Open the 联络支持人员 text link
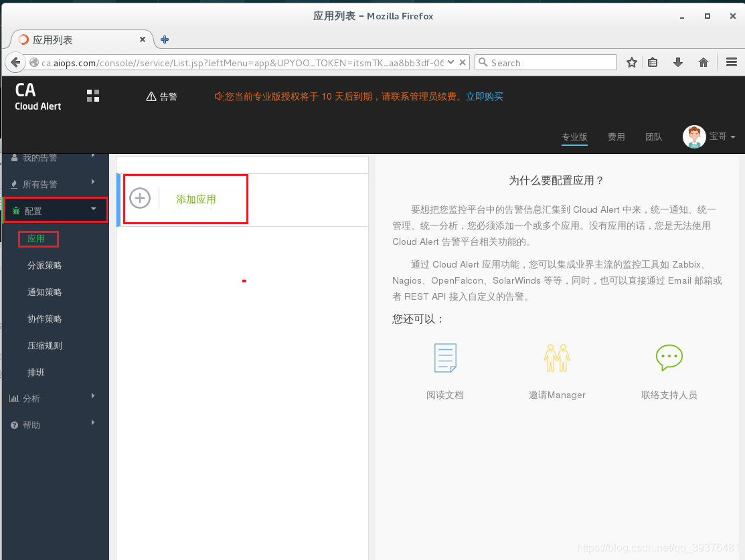Viewport: 745px width, 560px height. tap(669, 395)
